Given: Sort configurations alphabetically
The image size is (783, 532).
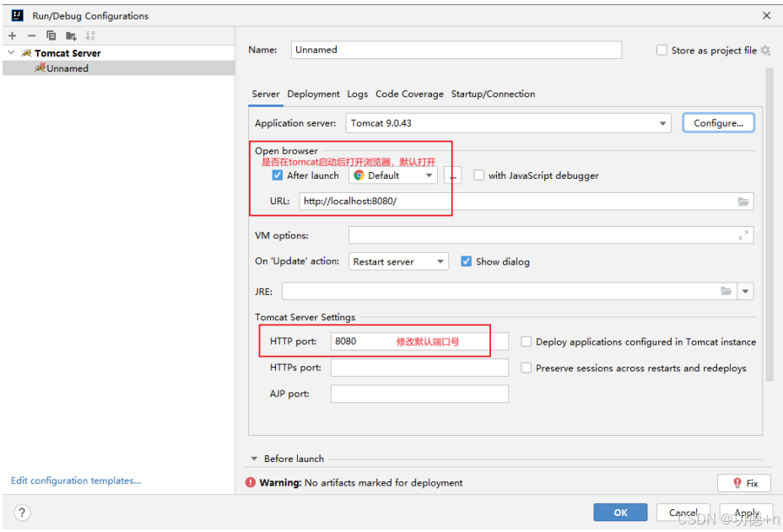Looking at the screenshot, I should point(90,35).
